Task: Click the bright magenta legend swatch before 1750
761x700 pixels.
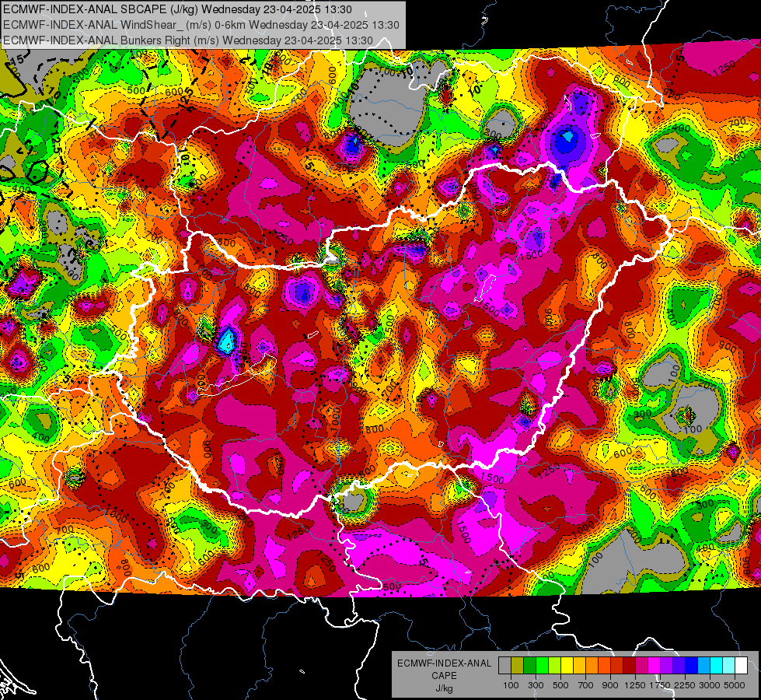Action: 655,666
